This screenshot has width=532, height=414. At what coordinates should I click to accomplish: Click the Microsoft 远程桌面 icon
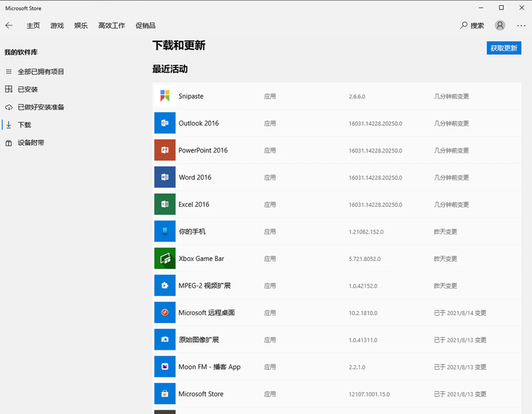(x=165, y=313)
